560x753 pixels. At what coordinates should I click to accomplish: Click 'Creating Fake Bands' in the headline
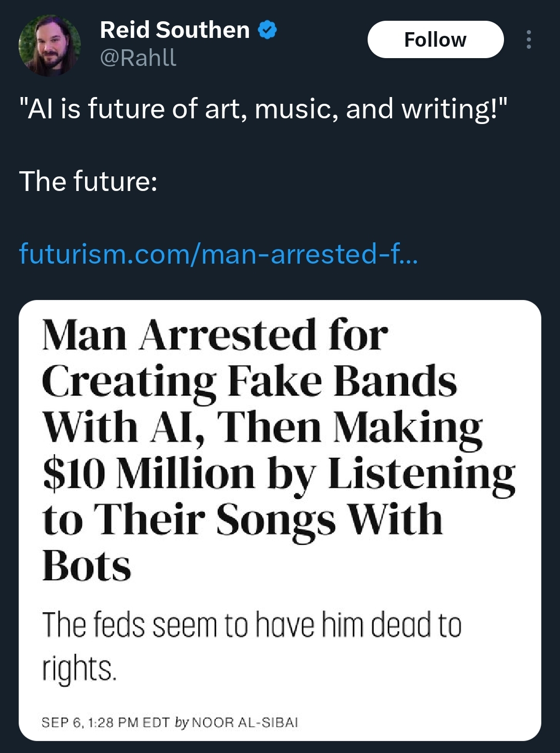249,381
